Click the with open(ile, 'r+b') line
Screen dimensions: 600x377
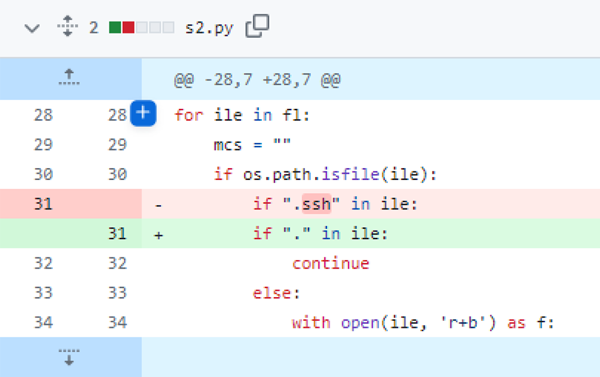pyautogui.click(x=371, y=322)
